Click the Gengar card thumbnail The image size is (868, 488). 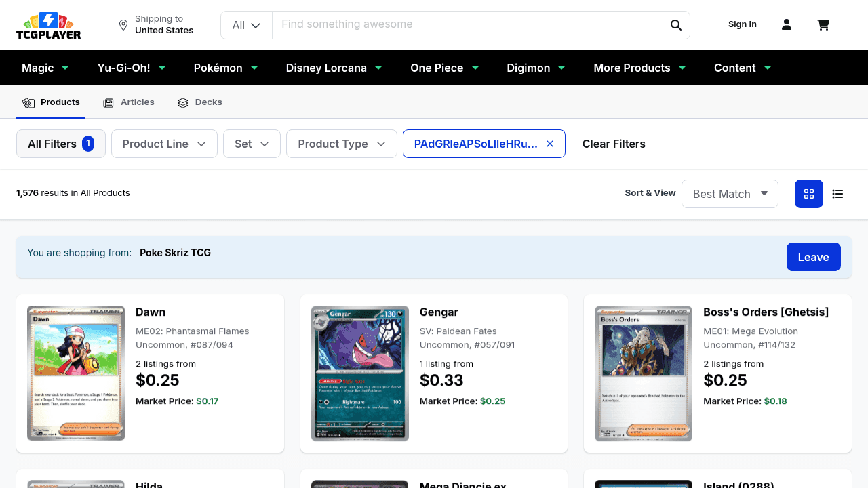pyautogui.click(x=360, y=373)
